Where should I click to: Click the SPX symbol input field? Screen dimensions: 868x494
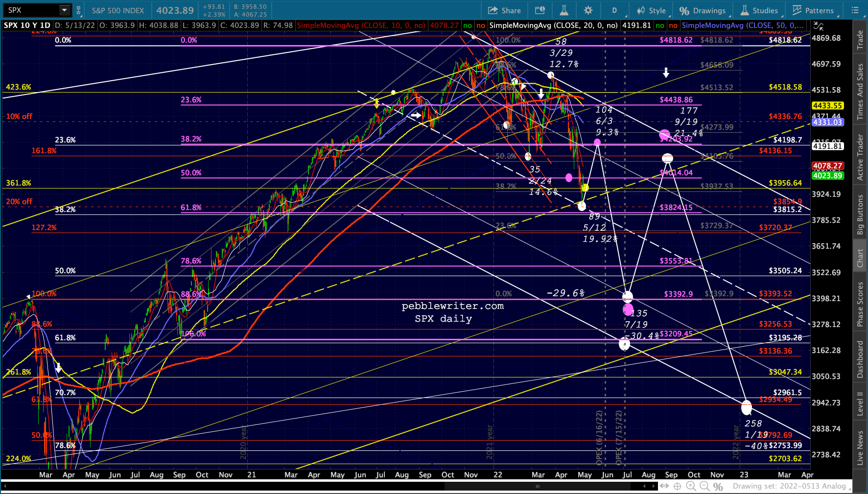[x=32, y=10]
